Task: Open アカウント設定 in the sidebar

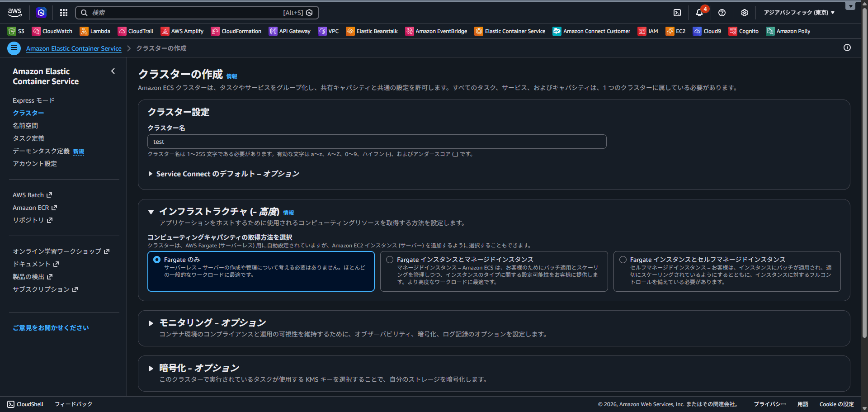Action: click(x=35, y=164)
